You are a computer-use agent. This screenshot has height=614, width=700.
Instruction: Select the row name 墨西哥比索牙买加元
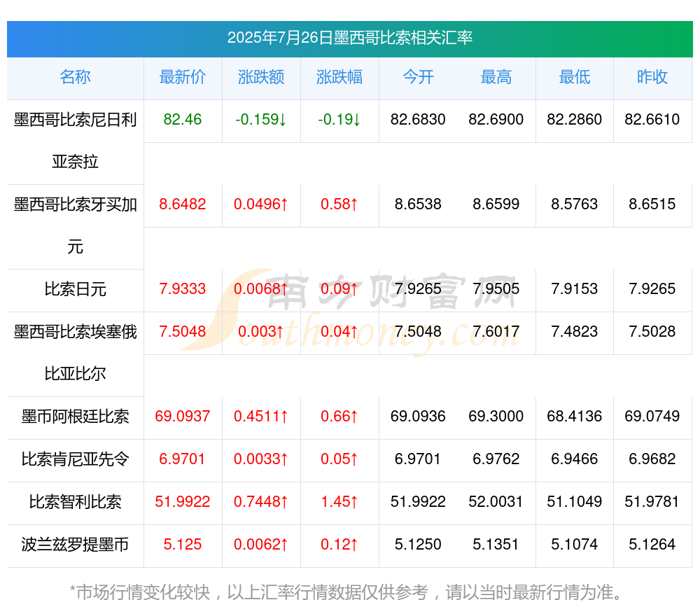tap(75, 225)
